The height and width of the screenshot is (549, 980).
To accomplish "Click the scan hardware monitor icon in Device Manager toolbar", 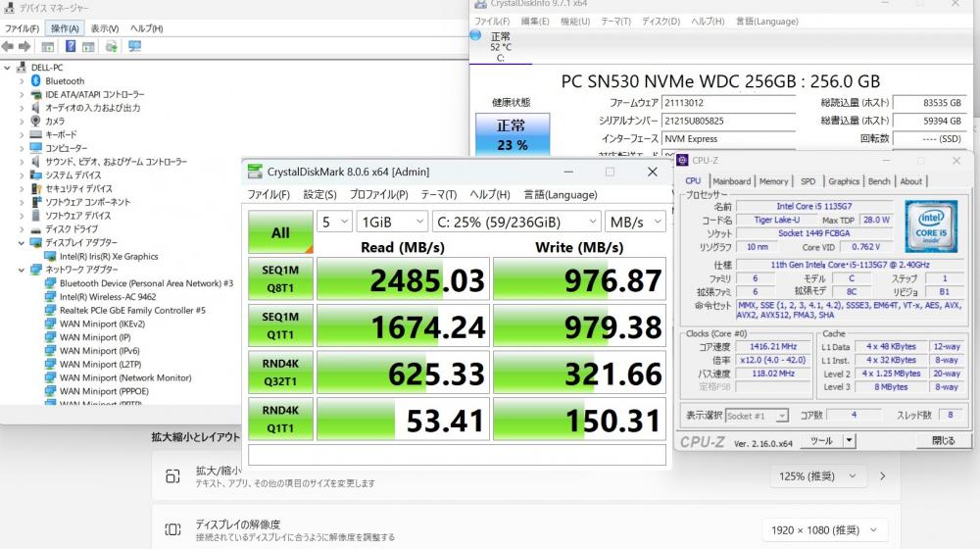I will [134, 46].
